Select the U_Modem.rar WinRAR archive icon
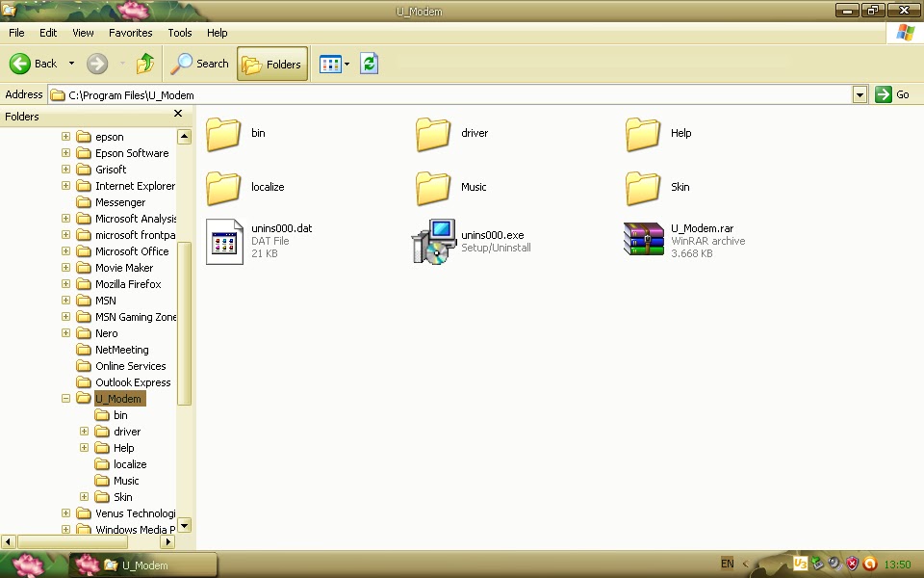This screenshot has height=578, width=924. coord(644,239)
